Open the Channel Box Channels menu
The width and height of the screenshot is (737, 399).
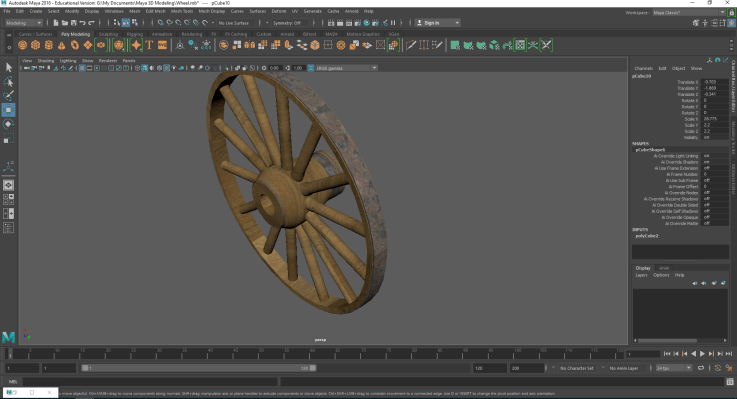click(643, 69)
